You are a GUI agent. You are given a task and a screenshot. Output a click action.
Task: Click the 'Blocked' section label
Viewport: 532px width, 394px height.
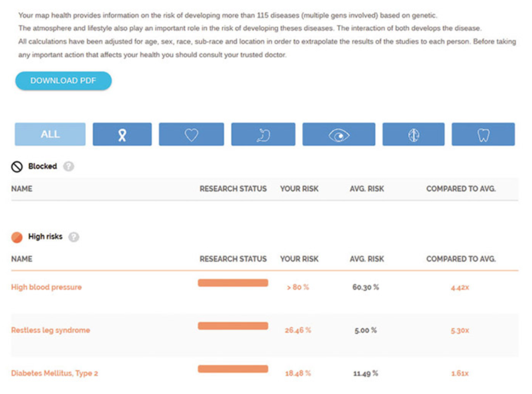(42, 166)
